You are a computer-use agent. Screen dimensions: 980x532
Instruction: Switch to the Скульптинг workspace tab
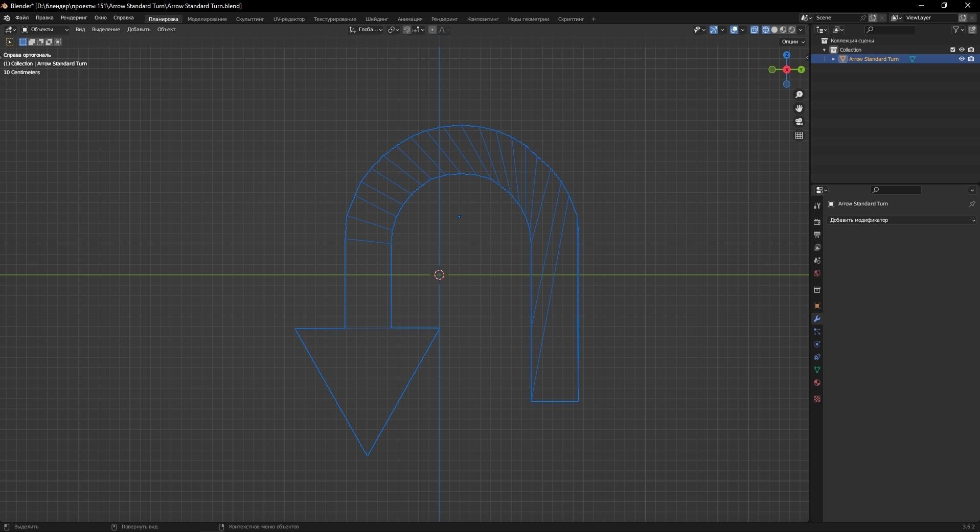(x=250, y=19)
